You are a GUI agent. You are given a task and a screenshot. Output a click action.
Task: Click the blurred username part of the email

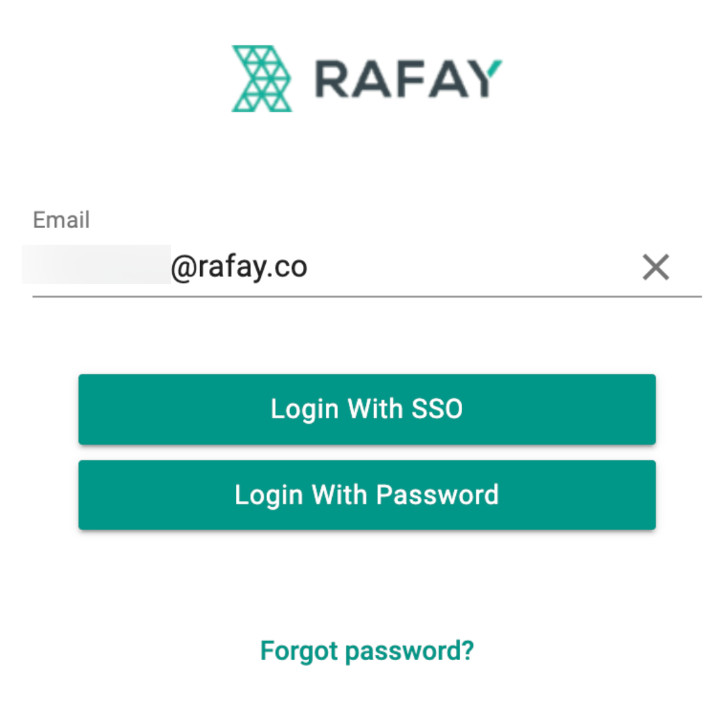pos(96,264)
